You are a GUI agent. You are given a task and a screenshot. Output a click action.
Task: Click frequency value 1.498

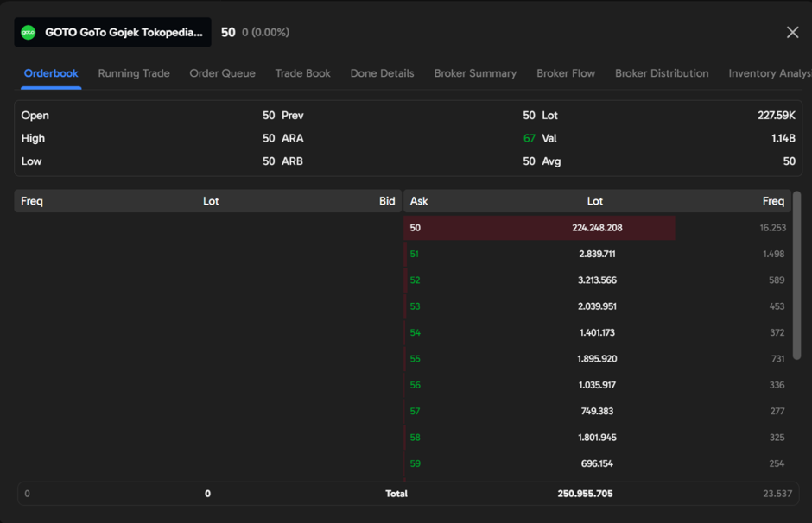774,254
